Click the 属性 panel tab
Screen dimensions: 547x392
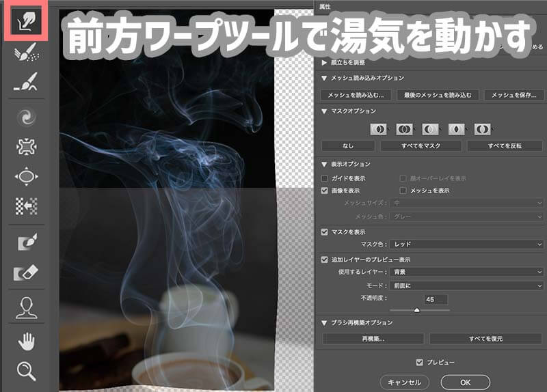(325, 7)
